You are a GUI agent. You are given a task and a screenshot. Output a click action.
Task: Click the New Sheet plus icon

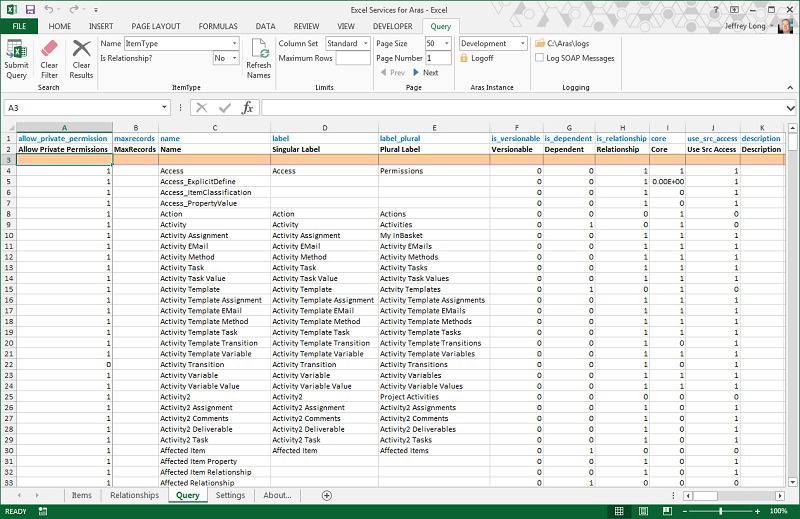(327, 495)
